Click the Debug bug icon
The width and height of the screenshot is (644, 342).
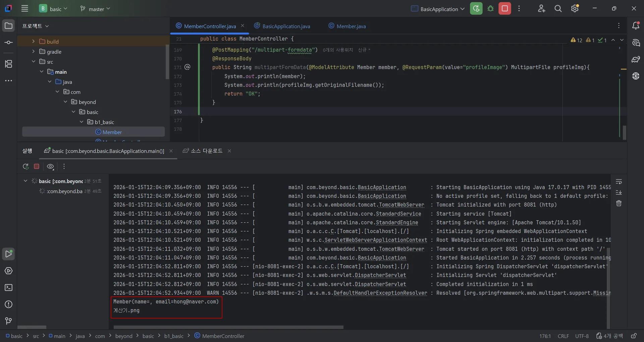[490, 9]
